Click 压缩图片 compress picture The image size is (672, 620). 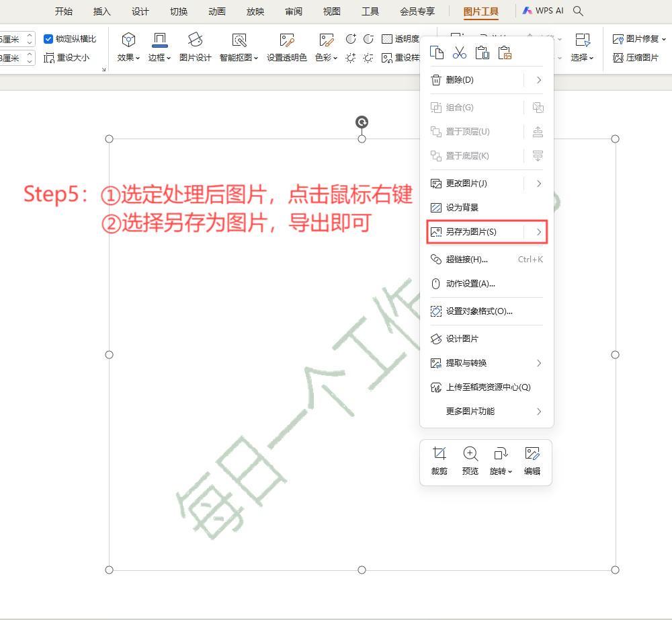pos(636,57)
